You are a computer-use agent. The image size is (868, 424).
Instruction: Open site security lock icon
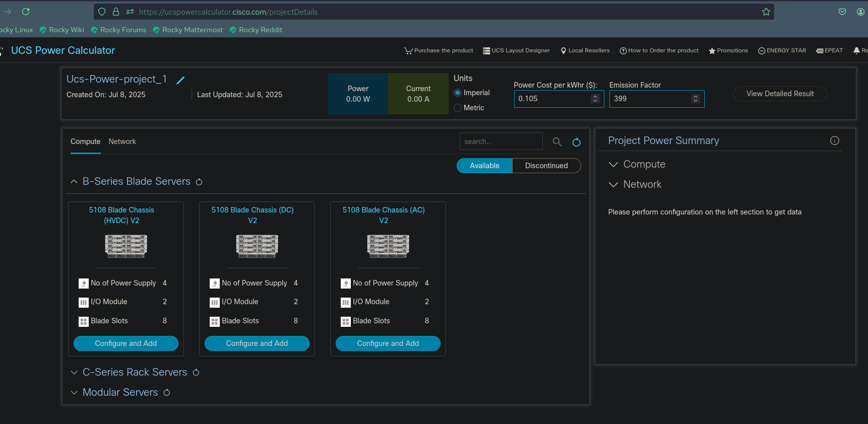(x=116, y=12)
